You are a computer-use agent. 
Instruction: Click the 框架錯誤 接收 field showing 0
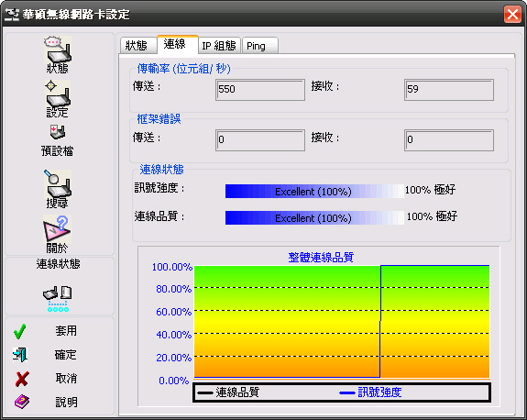click(x=449, y=140)
